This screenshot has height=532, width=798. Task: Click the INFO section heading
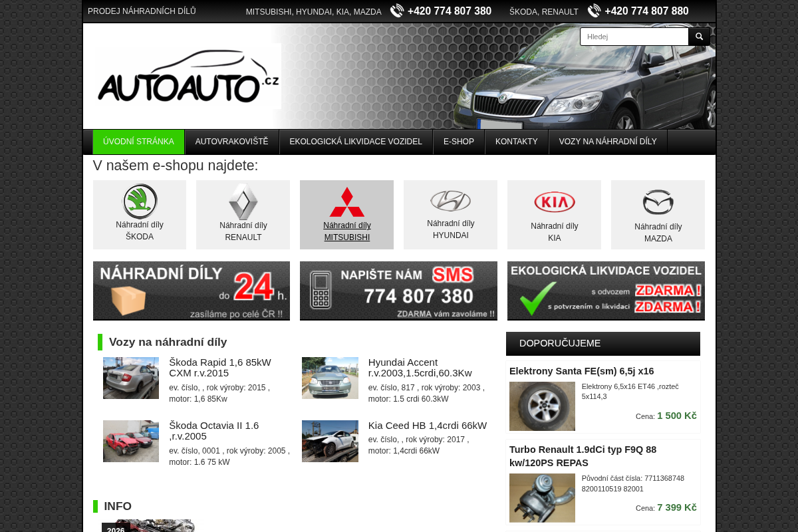[118, 506]
